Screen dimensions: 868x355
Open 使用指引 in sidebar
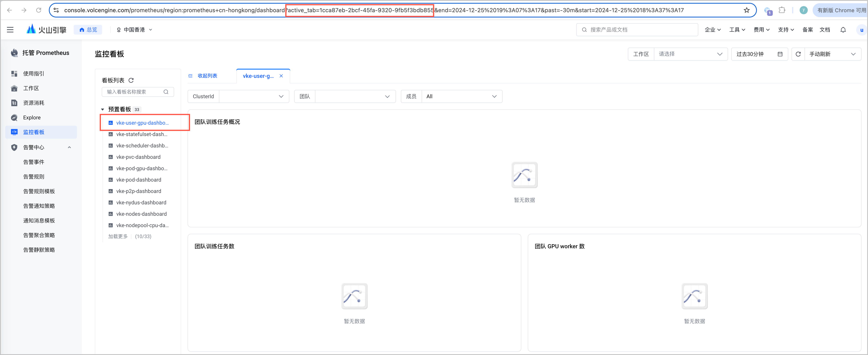[33, 73]
